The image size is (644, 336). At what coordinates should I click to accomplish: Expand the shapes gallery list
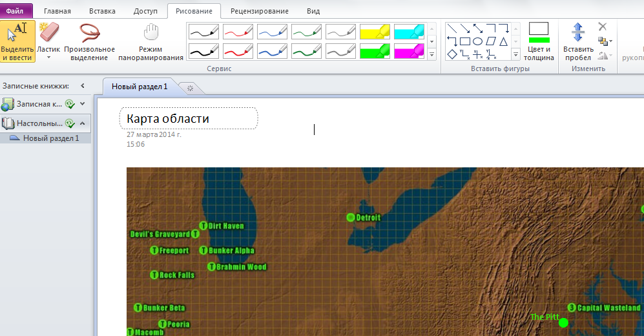pyautogui.click(x=516, y=54)
